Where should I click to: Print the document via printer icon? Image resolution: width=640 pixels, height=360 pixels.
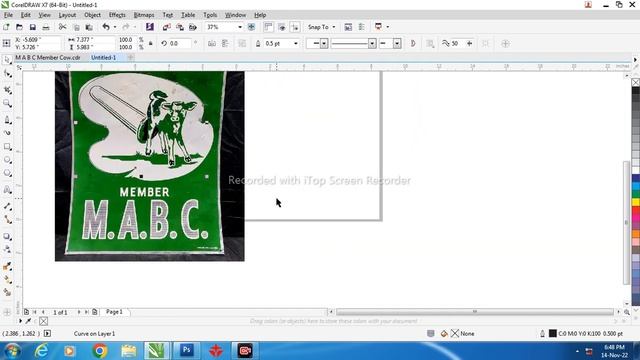point(46,27)
